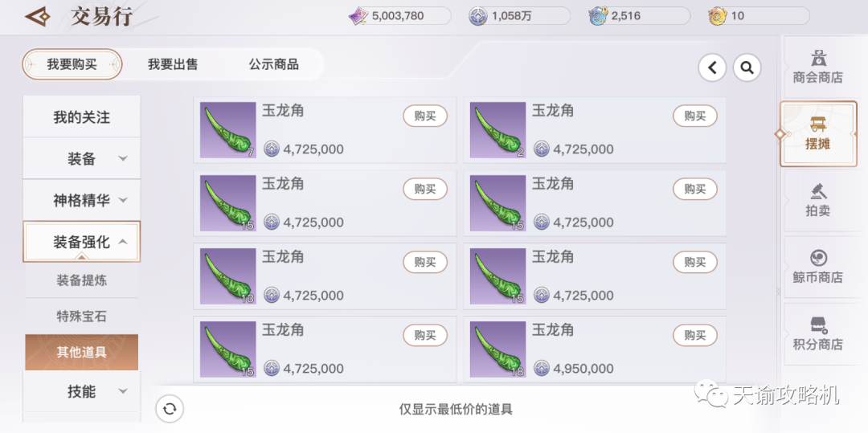Select 特殊宝石 subcategory
Image resolution: width=868 pixels, height=433 pixels.
click(81, 317)
